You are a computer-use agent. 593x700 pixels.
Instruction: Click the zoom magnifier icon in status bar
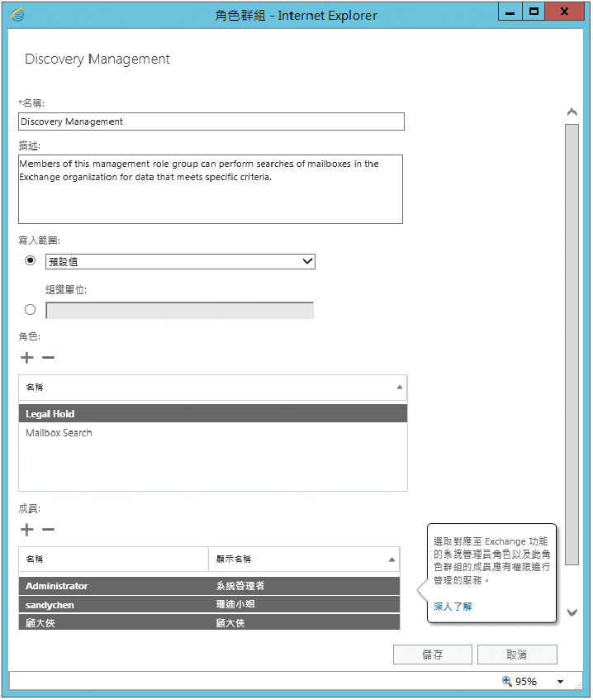tap(507, 681)
